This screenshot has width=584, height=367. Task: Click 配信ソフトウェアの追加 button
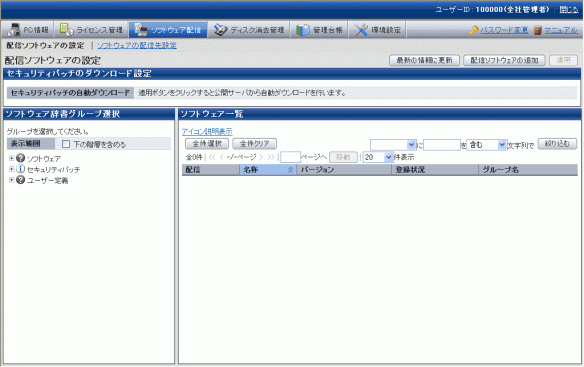[x=504, y=60]
